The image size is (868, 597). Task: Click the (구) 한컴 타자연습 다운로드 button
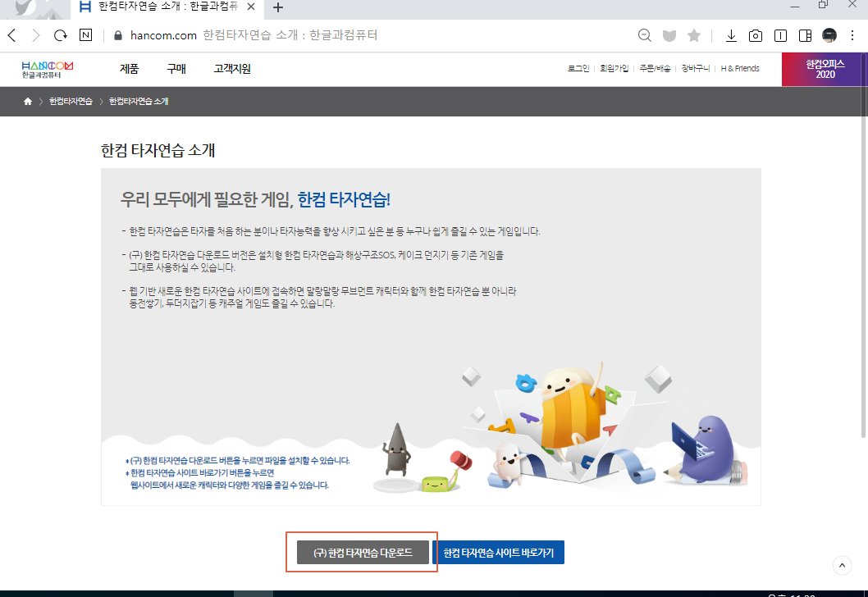[x=363, y=552]
